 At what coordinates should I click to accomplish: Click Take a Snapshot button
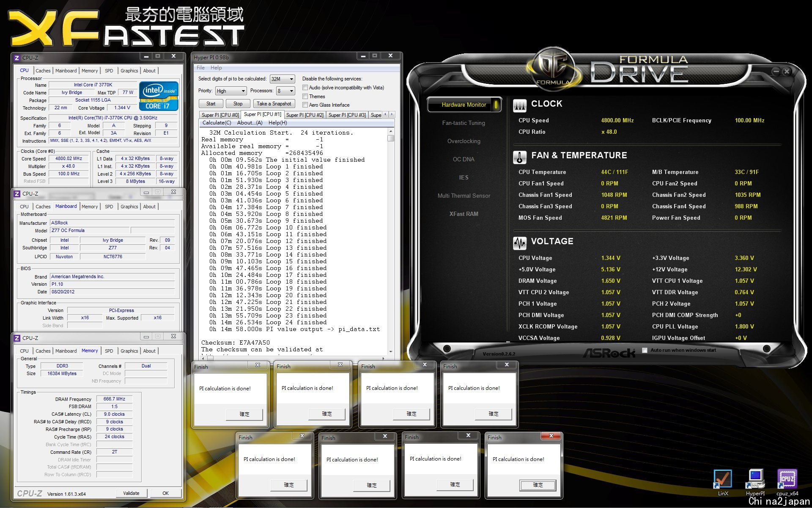tap(274, 104)
